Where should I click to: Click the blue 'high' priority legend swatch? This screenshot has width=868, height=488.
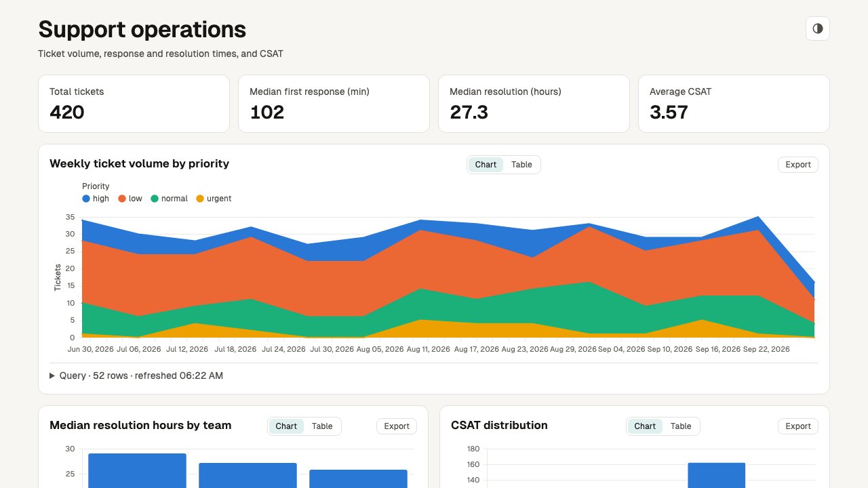tap(86, 199)
